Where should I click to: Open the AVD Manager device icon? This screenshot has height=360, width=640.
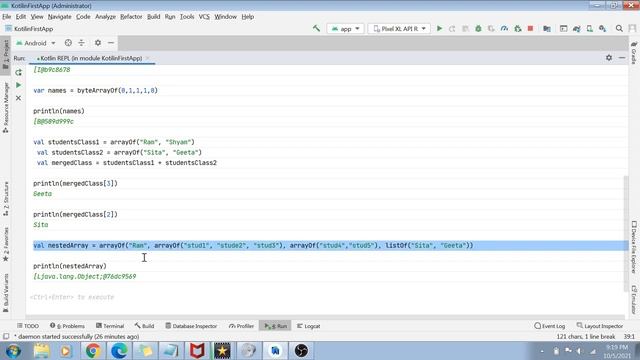tap(590, 29)
